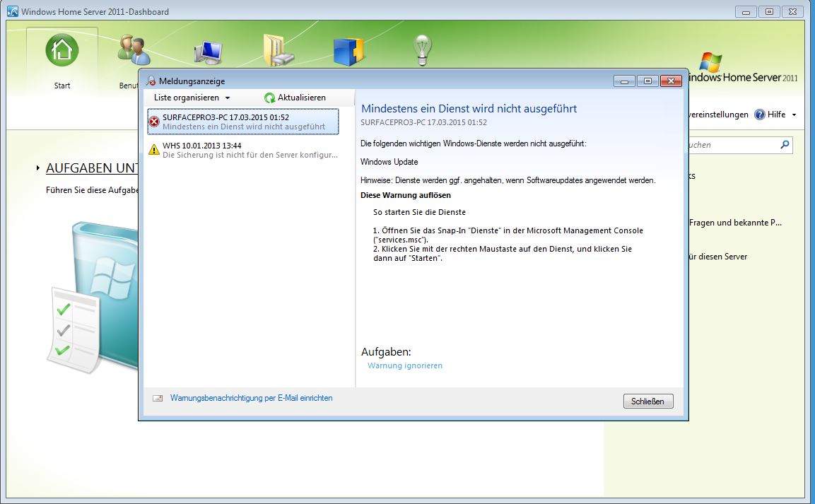This screenshot has height=504, width=815.
Task: Click the light bulb icon in Dashboard navigation
Action: (421, 50)
